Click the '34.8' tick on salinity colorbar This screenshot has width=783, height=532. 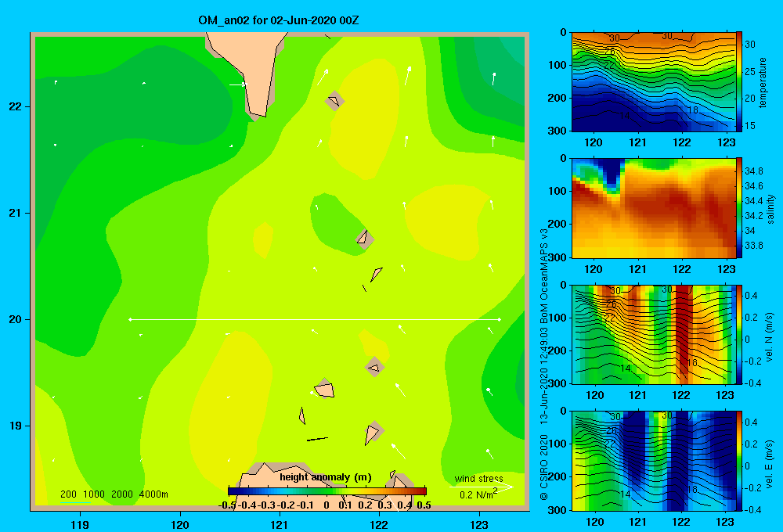[x=753, y=171]
